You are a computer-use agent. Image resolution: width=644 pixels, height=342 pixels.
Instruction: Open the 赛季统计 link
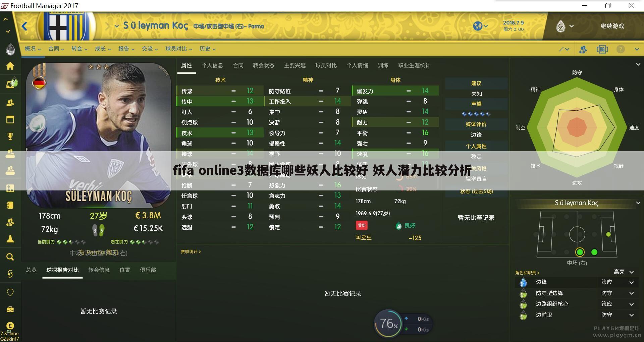pos(191,251)
